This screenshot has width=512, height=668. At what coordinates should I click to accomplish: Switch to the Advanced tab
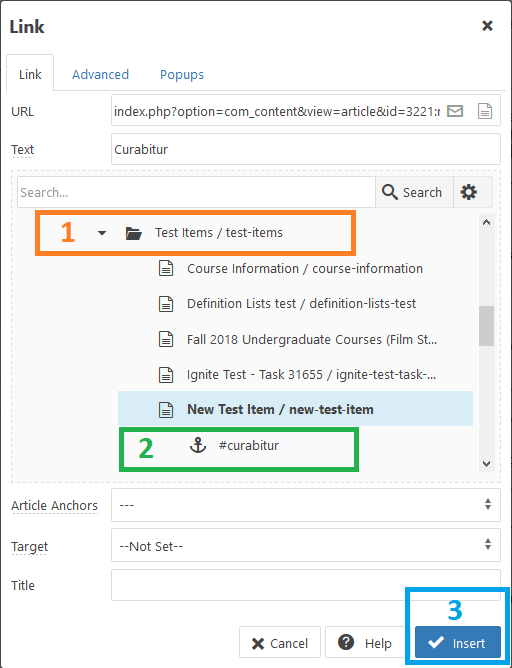[101, 75]
